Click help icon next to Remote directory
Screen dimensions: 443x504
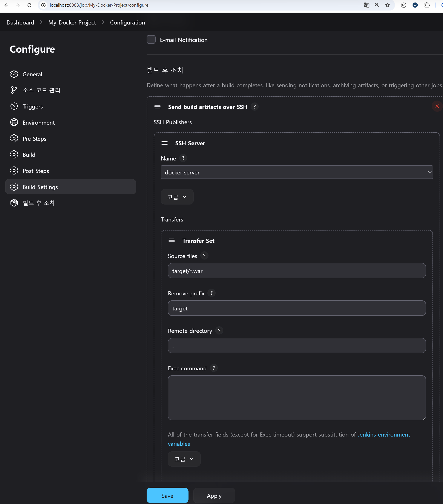click(219, 330)
